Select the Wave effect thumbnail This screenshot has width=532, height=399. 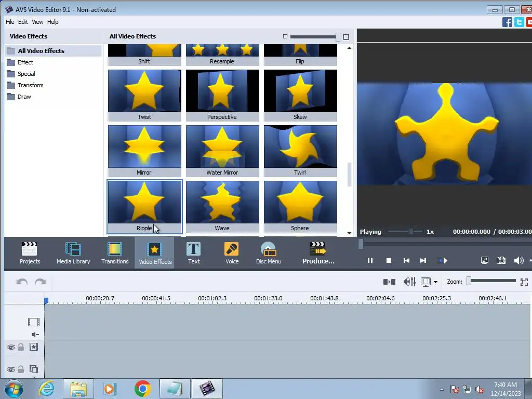[x=222, y=207]
